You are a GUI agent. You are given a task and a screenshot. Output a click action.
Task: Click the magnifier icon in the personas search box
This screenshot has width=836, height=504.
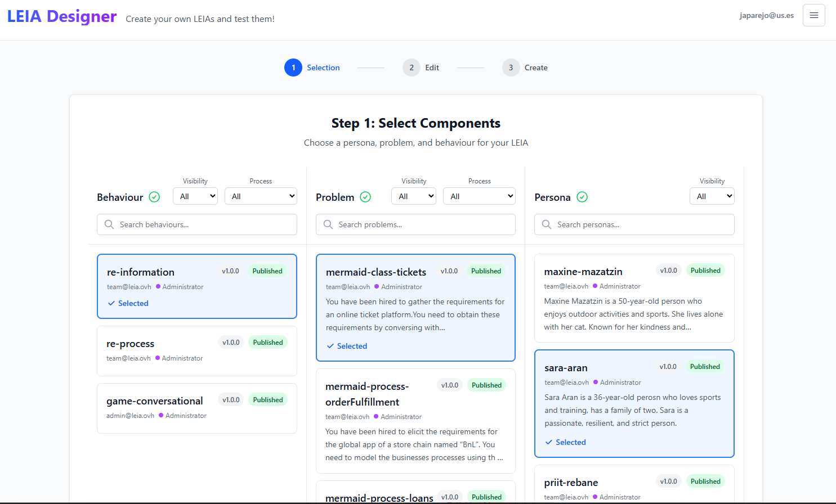pos(547,224)
